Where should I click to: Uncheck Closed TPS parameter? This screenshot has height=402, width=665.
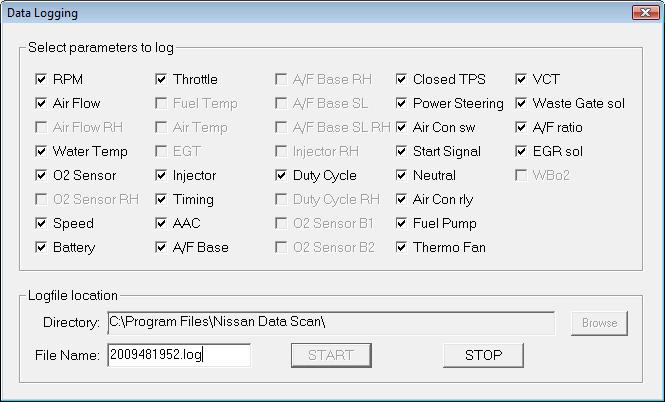[x=401, y=79]
